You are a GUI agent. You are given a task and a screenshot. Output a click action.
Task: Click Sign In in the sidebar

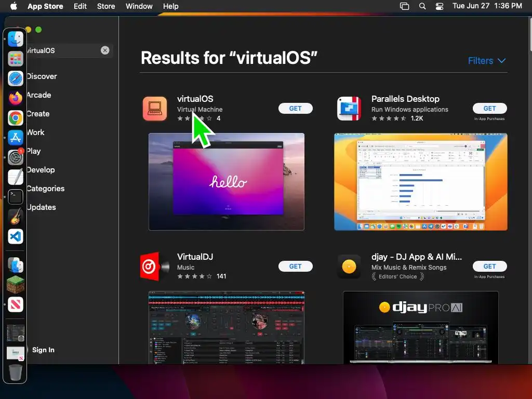43,350
